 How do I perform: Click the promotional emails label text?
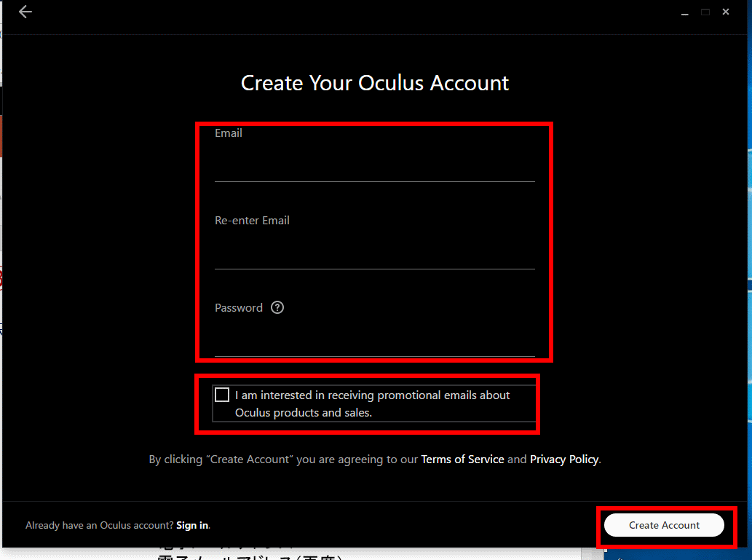point(372,403)
